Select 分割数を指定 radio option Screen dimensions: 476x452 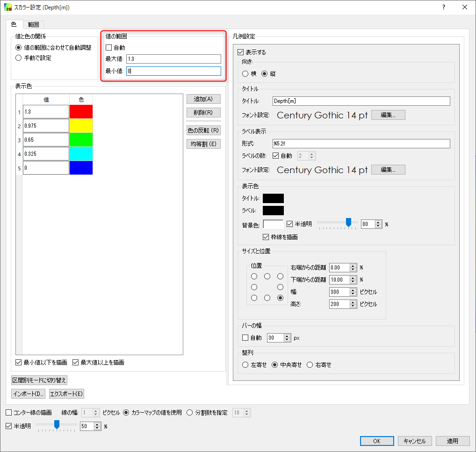tap(190, 413)
